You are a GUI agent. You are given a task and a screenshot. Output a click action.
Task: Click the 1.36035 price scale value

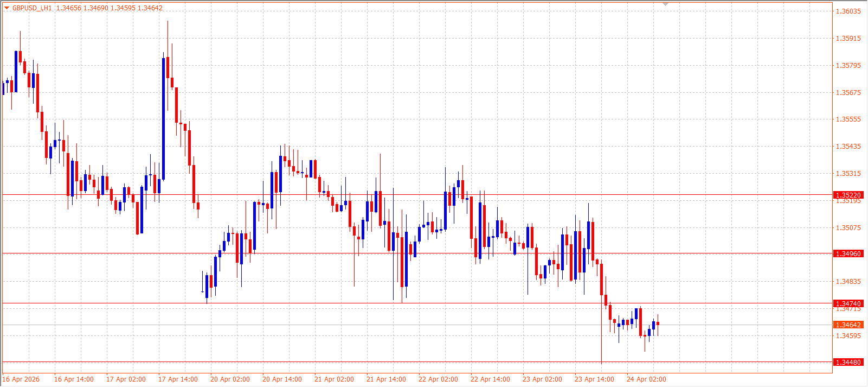click(x=848, y=11)
